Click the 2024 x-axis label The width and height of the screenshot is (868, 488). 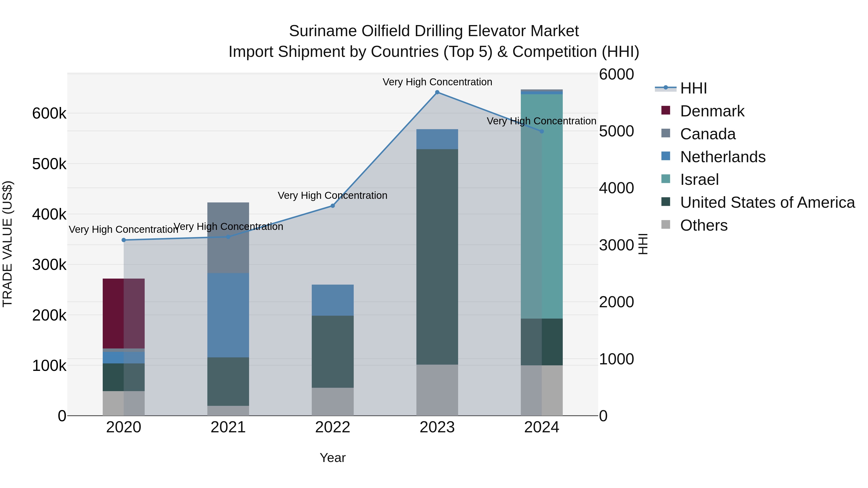pos(542,427)
